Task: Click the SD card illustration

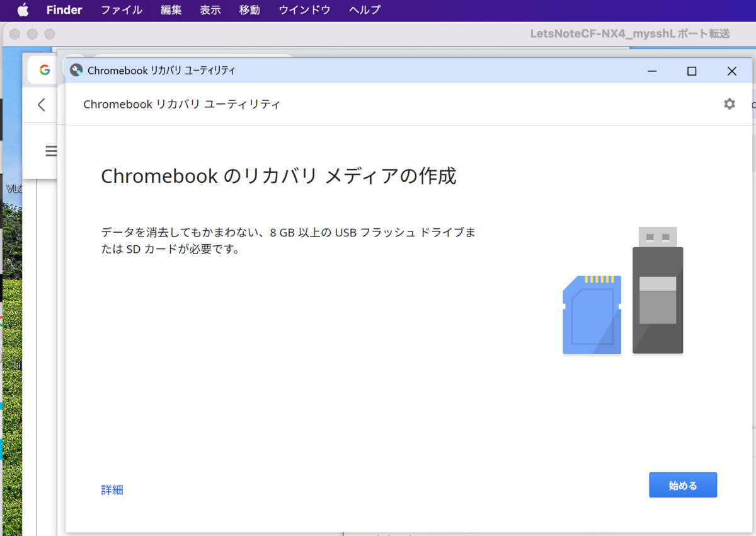Action: pos(592,315)
